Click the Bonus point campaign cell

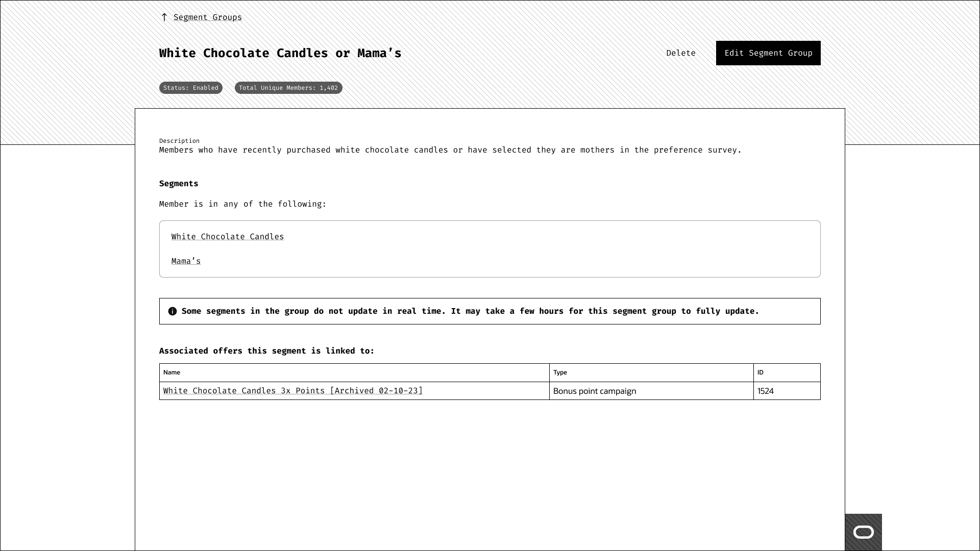point(594,391)
